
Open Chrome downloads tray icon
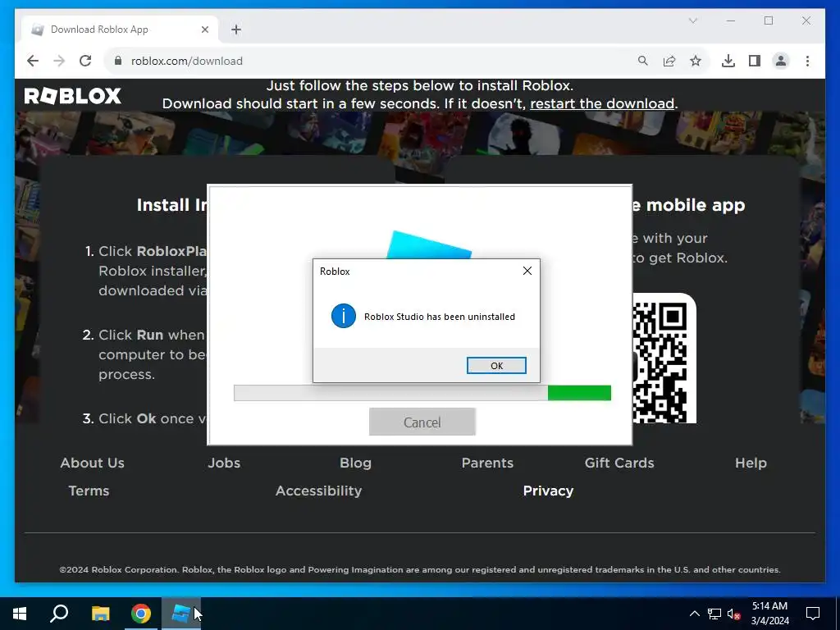(728, 61)
